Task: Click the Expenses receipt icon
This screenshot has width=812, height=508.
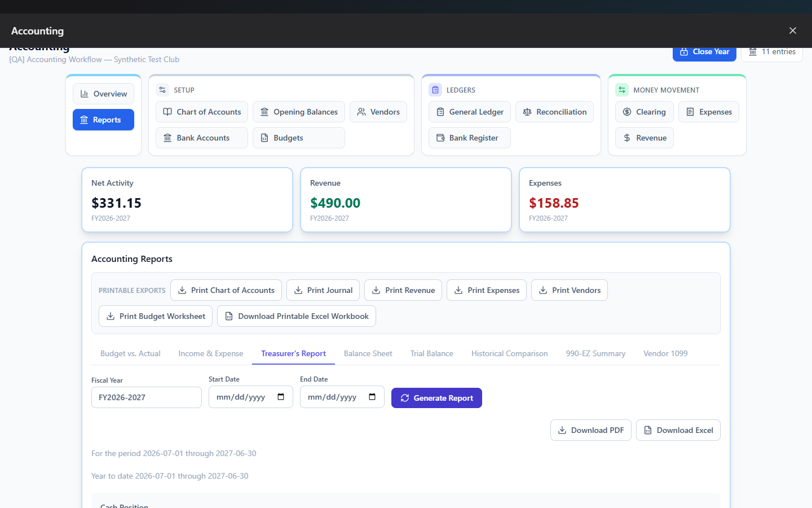Action: point(690,112)
